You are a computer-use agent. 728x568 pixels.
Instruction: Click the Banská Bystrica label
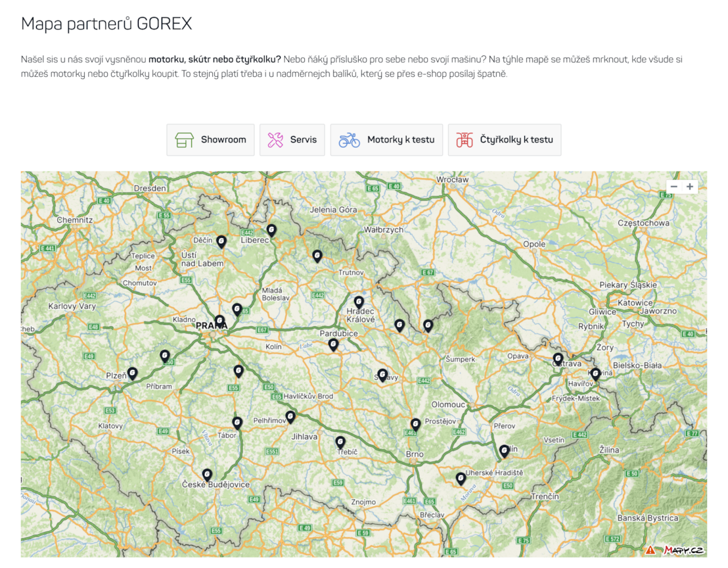click(x=648, y=518)
